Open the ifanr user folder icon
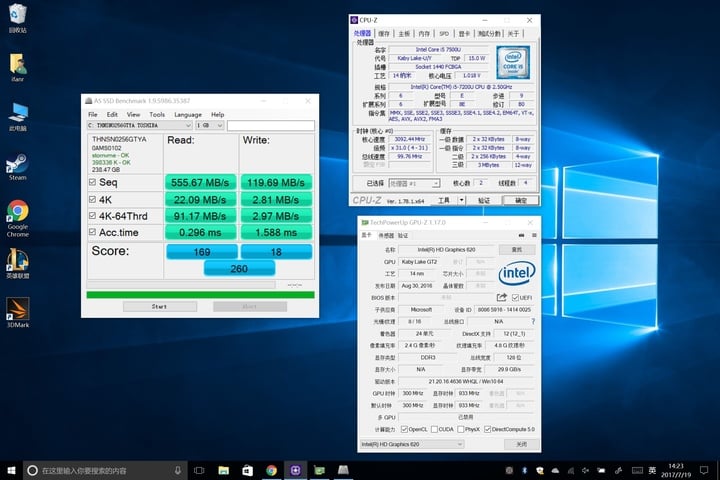The image size is (720, 480). pos(17,67)
